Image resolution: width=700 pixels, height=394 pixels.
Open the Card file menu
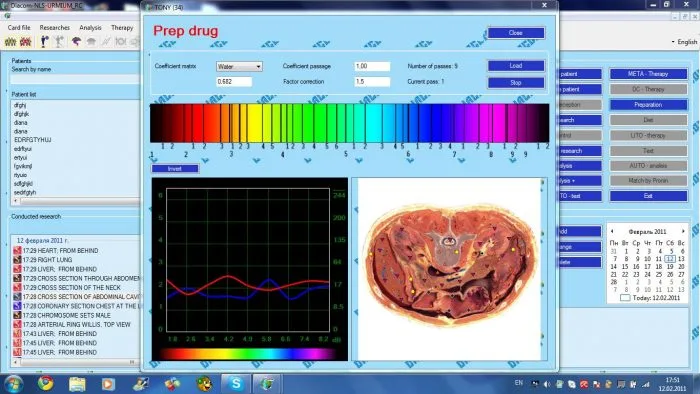pos(19,28)
